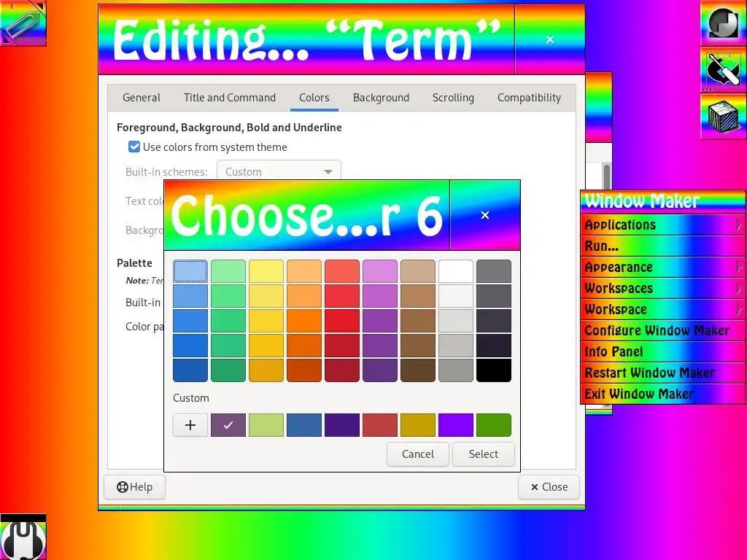Select the mustard gold custom swatch

tap(418, 425)
